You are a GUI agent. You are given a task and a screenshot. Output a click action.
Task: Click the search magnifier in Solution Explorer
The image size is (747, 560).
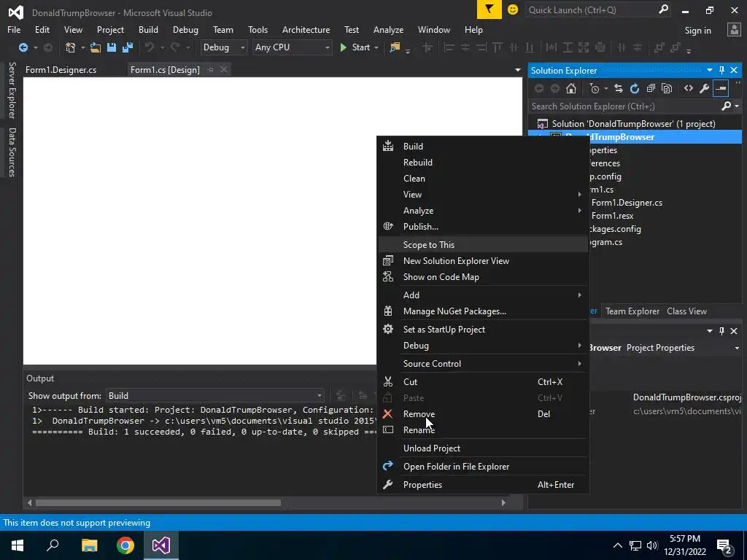pyautogui.click(x=726, y=106)
